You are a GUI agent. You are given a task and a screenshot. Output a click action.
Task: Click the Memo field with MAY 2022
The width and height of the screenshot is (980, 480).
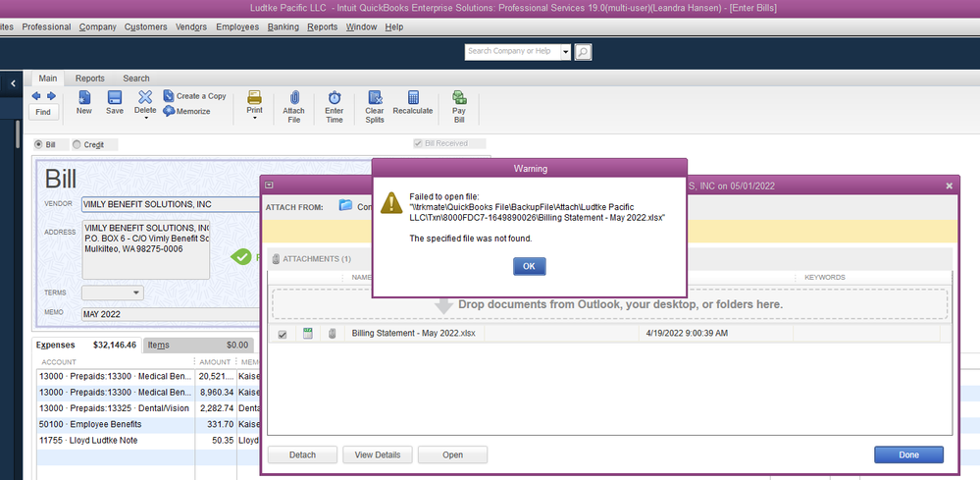171,314
